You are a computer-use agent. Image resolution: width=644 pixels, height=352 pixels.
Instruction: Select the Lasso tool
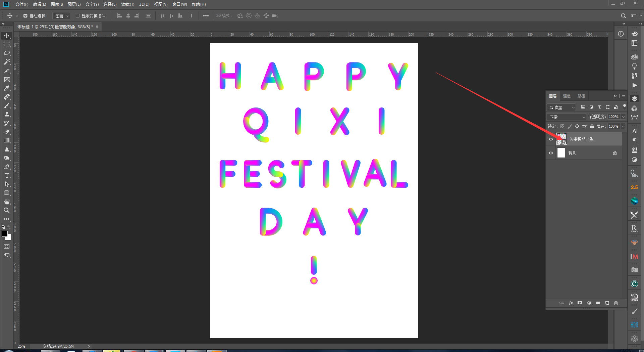7,53
